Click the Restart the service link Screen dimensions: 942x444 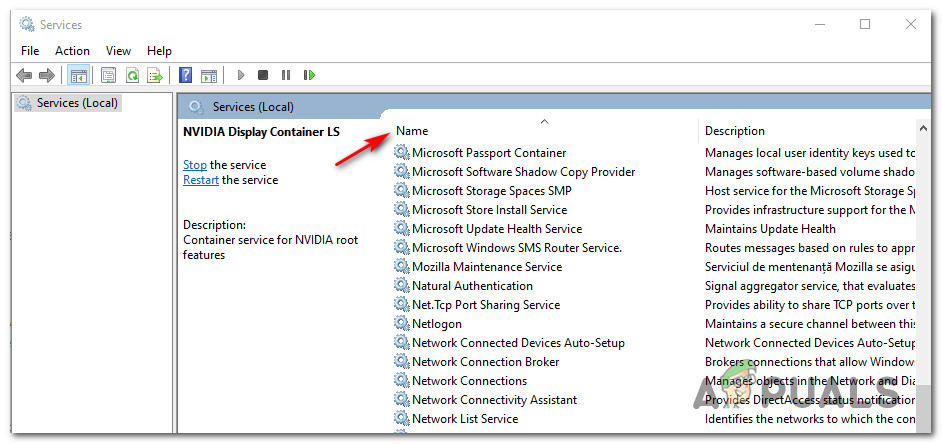click(201, 180)
